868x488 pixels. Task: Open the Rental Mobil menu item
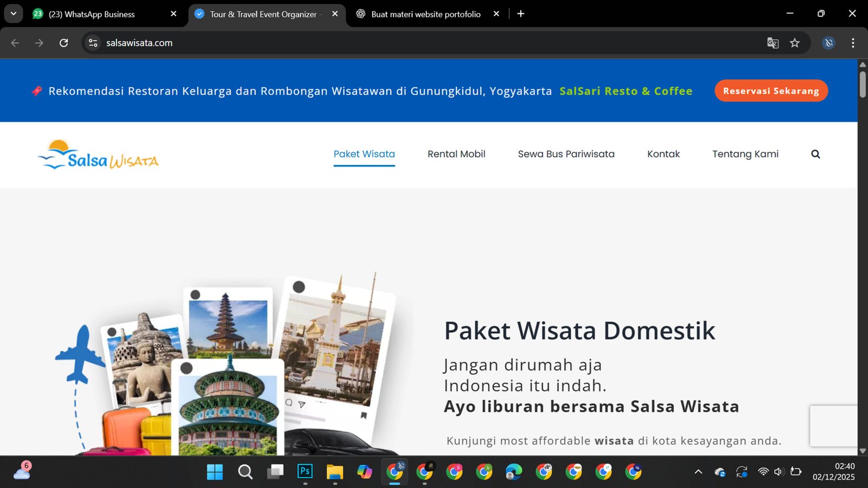456,154
